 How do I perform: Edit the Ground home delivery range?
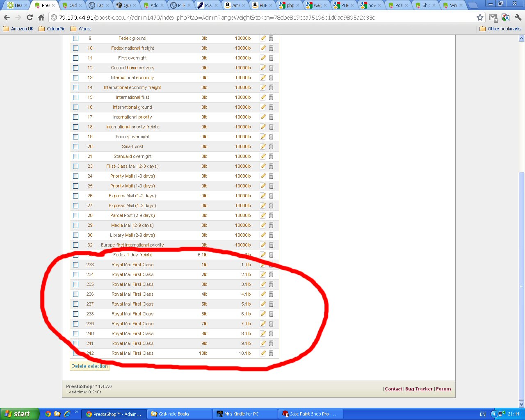pyautogui.click(x=263, y=68)
